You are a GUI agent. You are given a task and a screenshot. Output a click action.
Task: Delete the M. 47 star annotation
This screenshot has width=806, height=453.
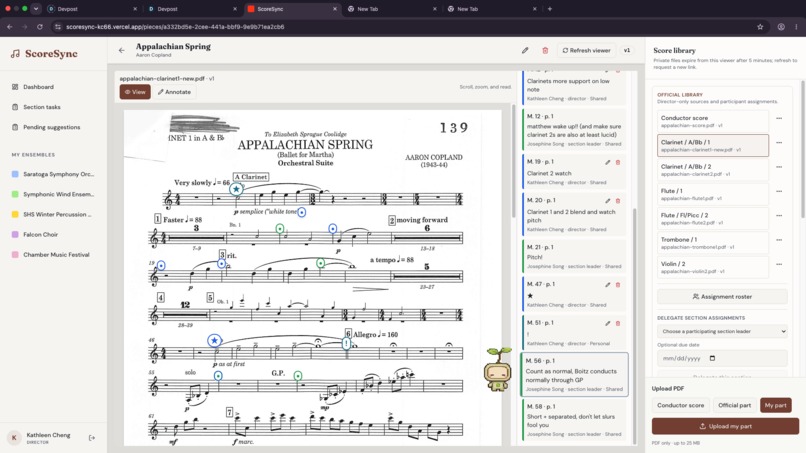(x=618, y=284)
